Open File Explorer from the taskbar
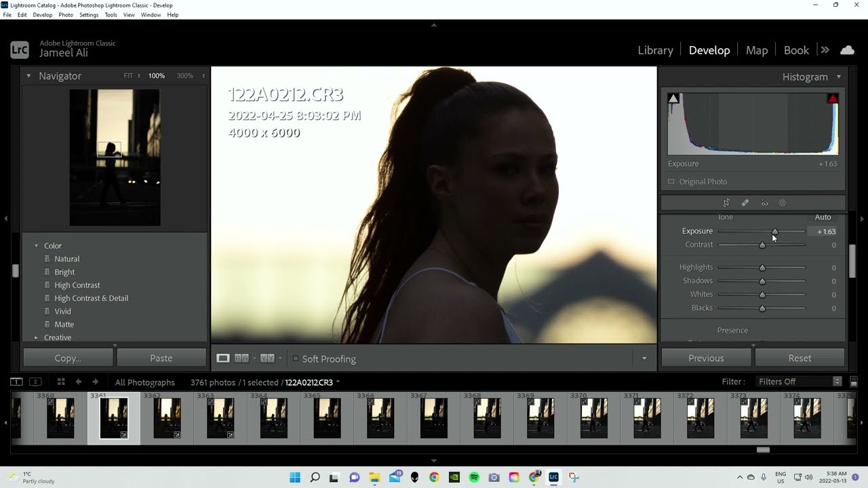Screen dimensions: 868x488 point(374,477)
